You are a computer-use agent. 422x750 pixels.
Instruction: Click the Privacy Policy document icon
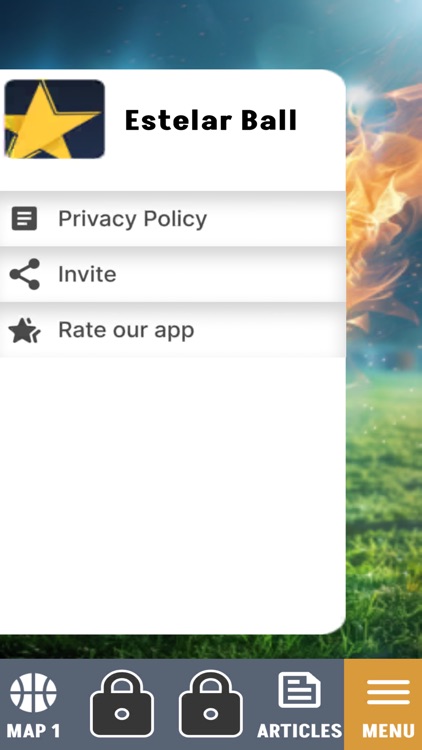[24, 219]
